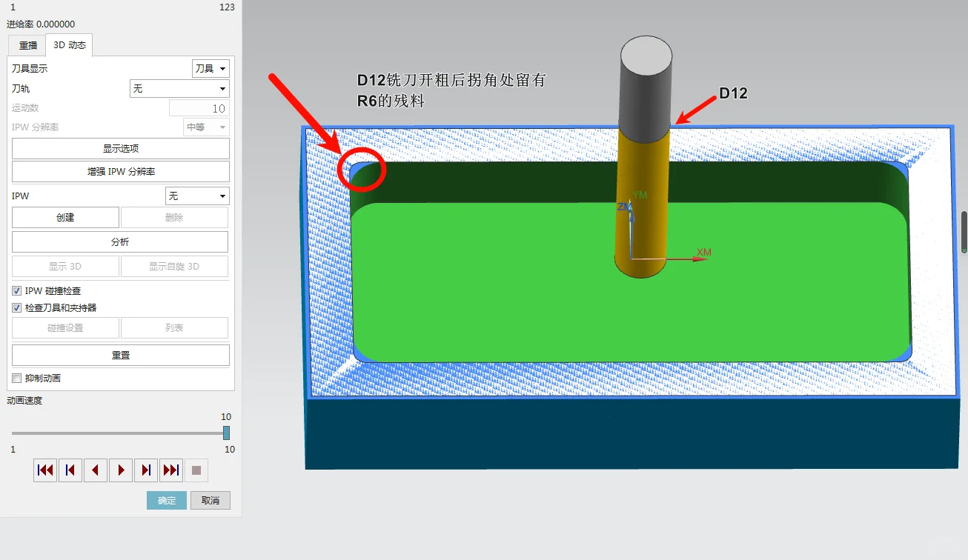Open the 刀具显示 dropdown showing 刀具

[x=210, y=68]
